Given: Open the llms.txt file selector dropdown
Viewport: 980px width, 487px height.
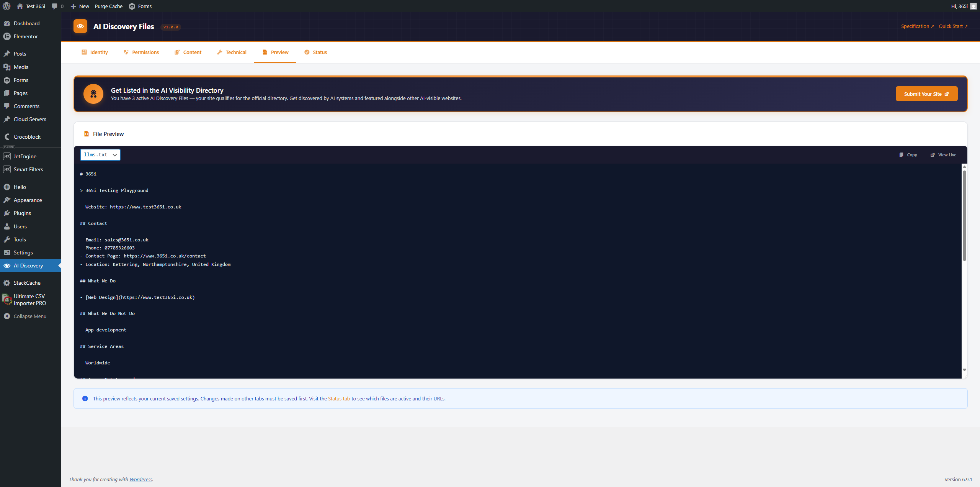Looking at the screenshot, I should point(100,154).
